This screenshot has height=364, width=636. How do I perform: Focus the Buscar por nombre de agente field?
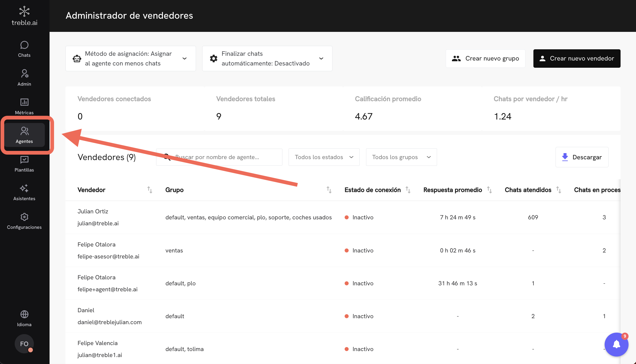219,157
